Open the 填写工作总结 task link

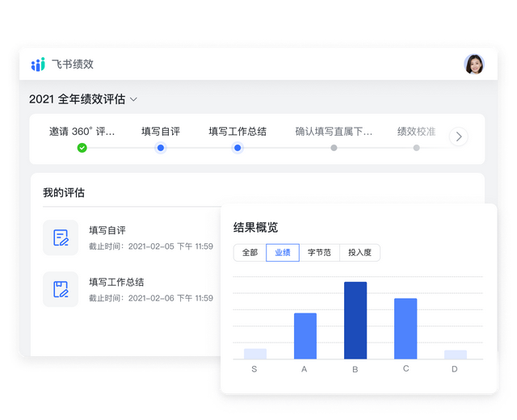click(116, 282)
